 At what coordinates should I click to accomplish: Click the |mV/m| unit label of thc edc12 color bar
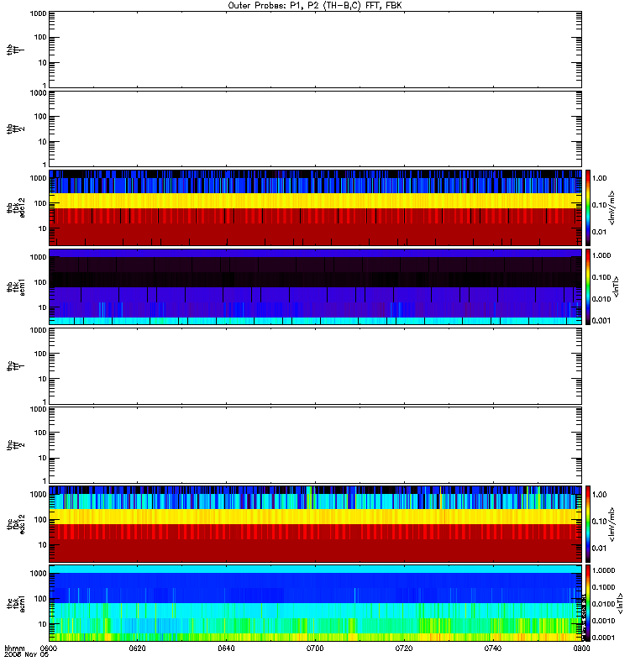tap(612, 524)
